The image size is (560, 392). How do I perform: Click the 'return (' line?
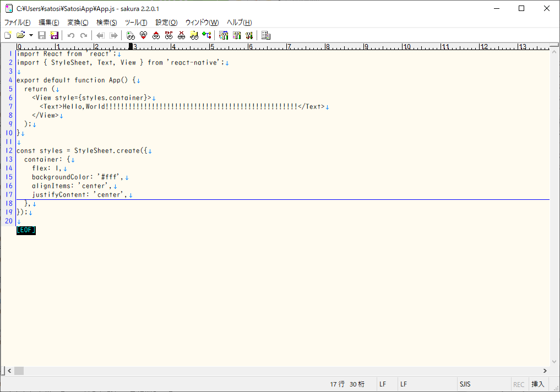(39, 89)
